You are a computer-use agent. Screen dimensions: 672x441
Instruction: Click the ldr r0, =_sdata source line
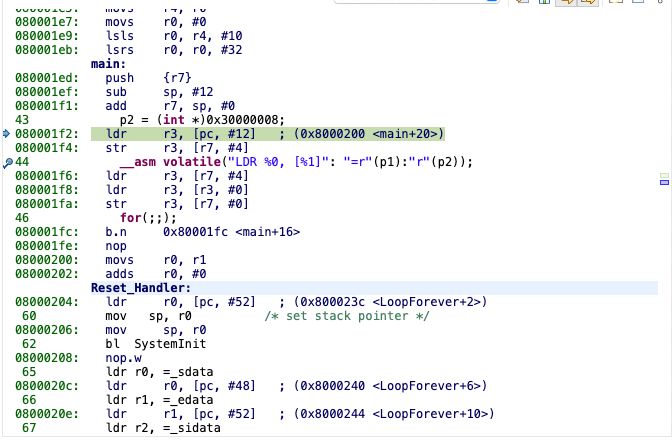coord(159,372)
